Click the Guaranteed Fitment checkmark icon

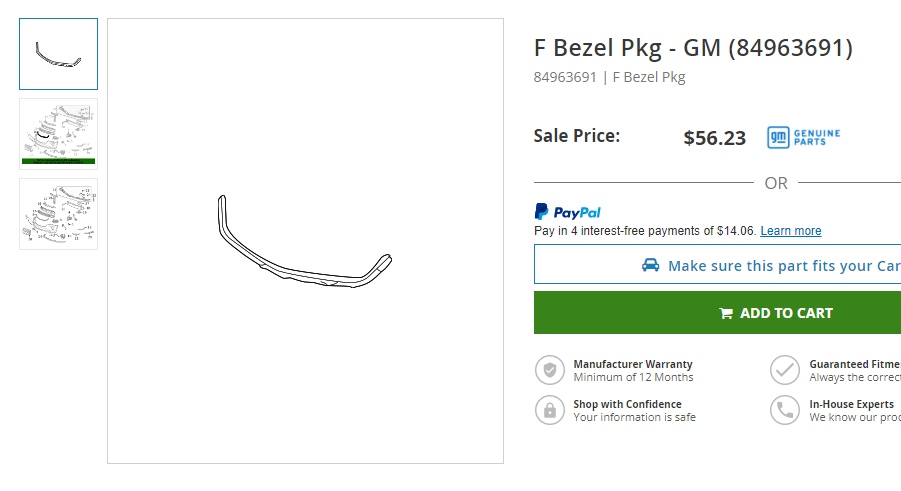coord(785,370)
